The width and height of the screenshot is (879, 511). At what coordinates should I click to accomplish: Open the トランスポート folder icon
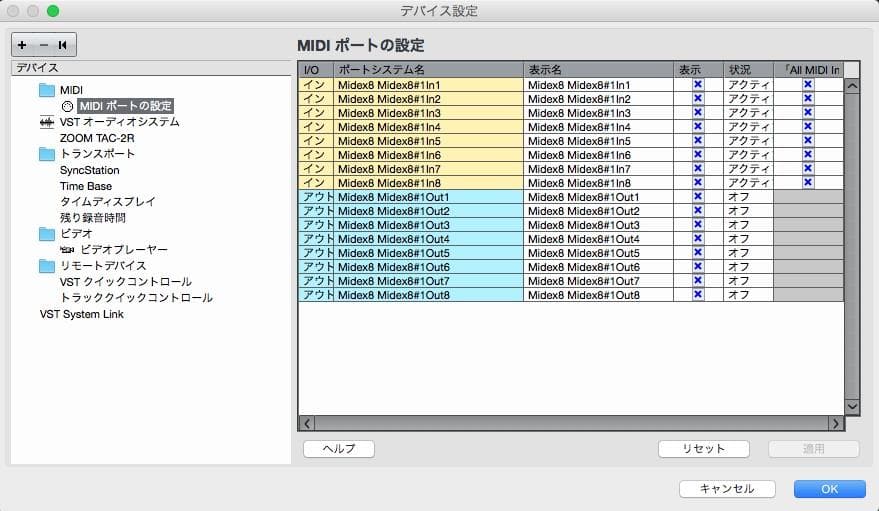[47, 154]
